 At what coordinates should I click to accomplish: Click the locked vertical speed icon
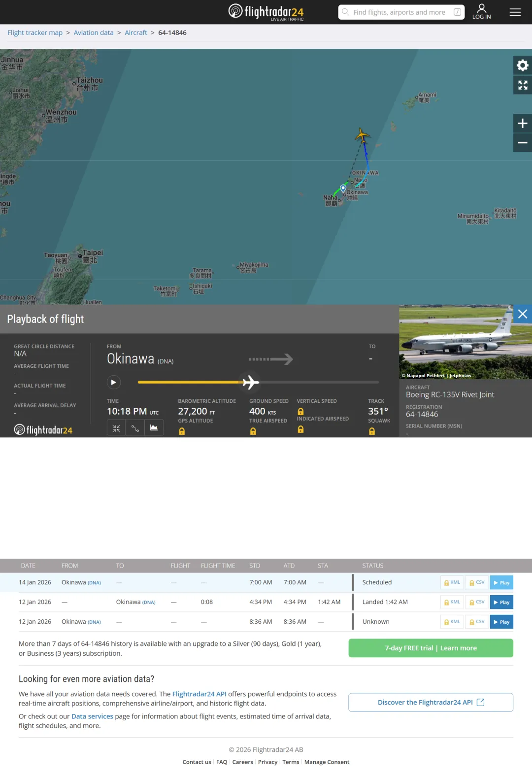[x=300, y=412]
